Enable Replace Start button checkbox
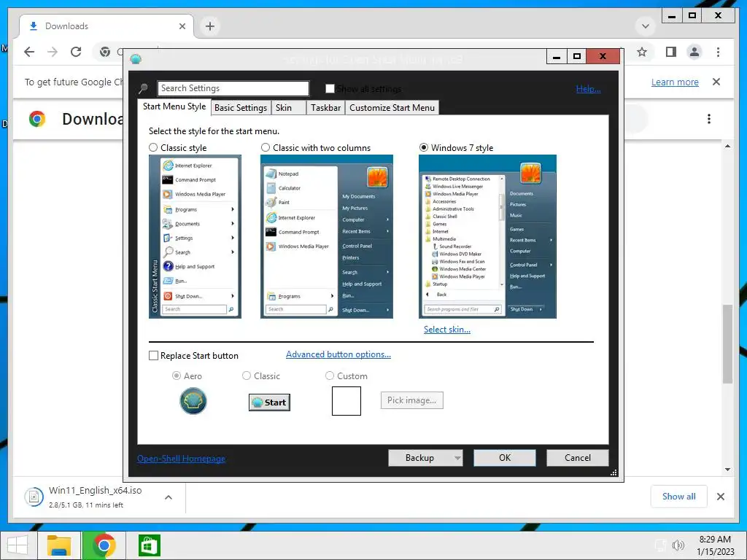This screenshot has width=747, height=560. click(153, 356)
